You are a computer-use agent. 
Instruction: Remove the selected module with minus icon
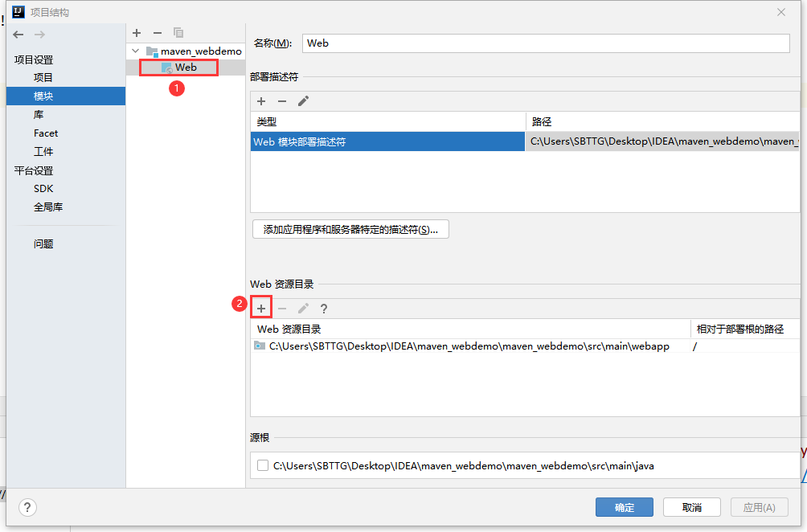pyautogui.click(x=158, y=33)
